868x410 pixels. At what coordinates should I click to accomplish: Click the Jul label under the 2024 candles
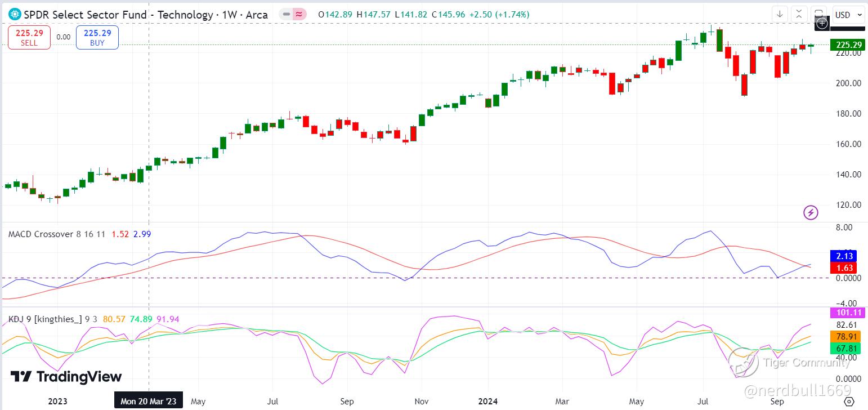coord(704,402)
